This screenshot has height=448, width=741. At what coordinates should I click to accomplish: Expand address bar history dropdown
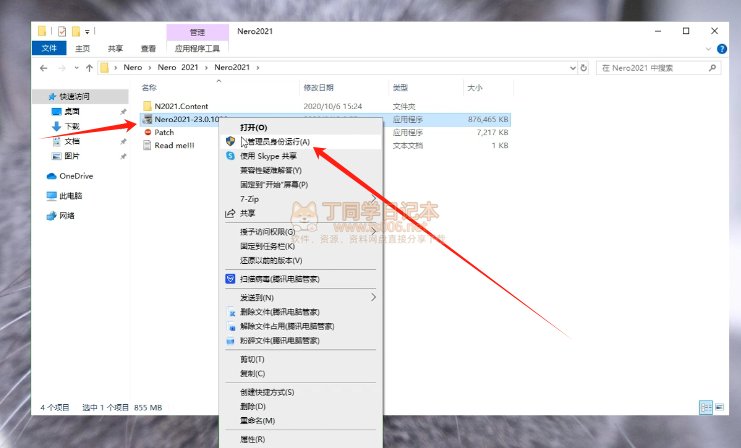(573, 68)
